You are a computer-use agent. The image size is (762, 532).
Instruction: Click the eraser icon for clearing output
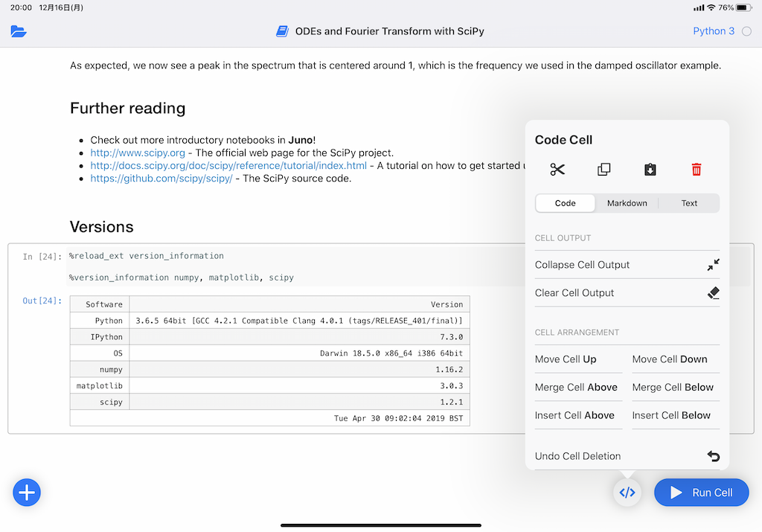pos(713,293)
